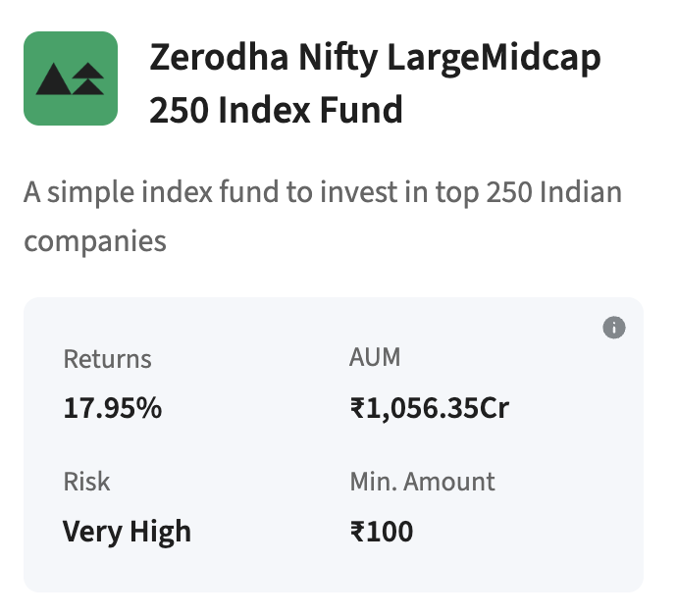This screenshot has width=677, height=616.
Task: Click the word 'companies' in the description
Action: (x=95, y=240)
